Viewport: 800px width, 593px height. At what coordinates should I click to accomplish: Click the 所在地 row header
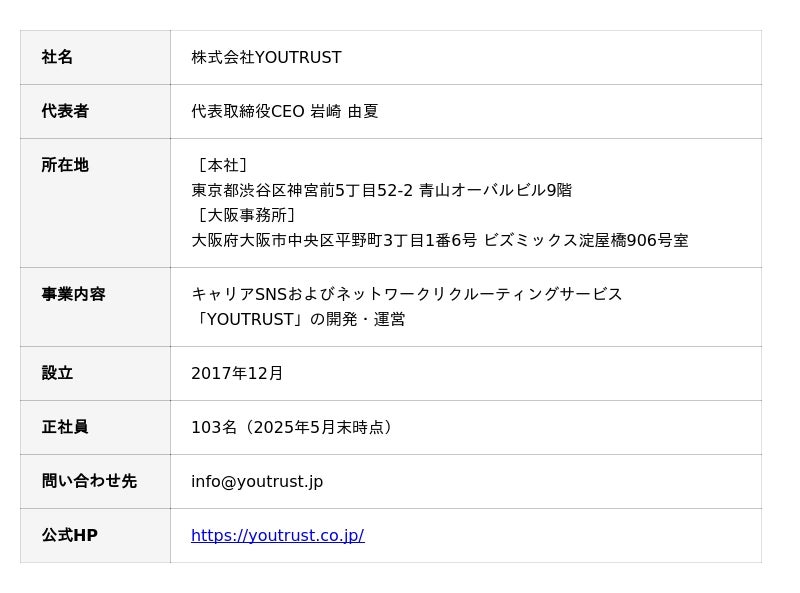(65, 166)
